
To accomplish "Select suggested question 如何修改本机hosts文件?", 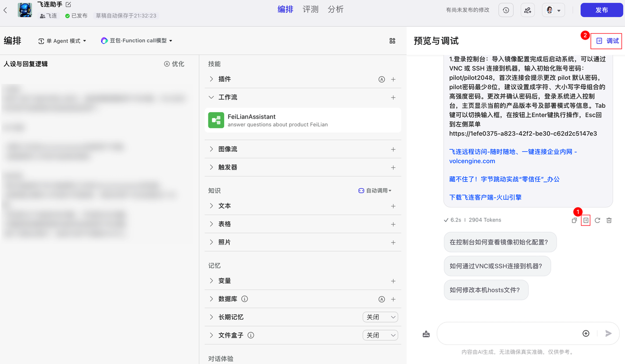I will click(486, 289).
